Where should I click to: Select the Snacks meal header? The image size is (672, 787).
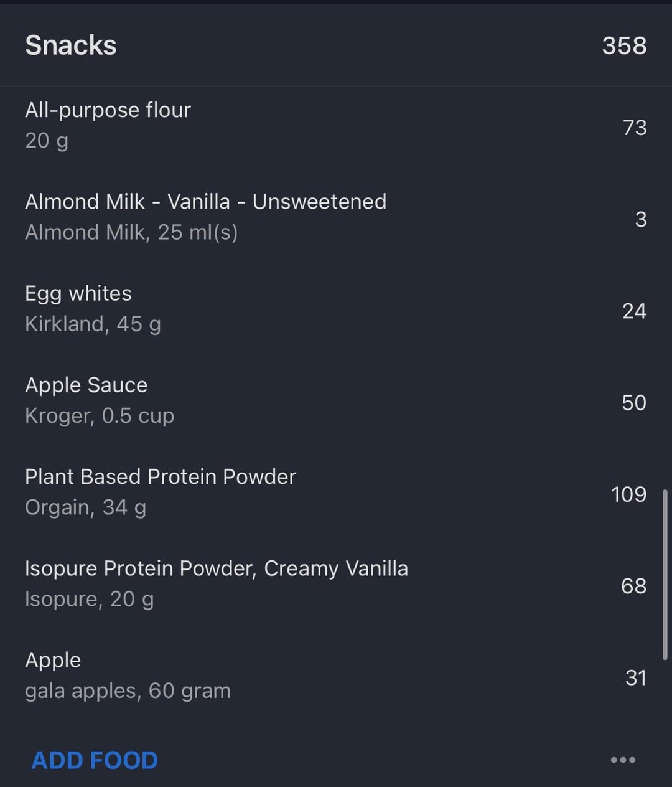click(71, 45)
